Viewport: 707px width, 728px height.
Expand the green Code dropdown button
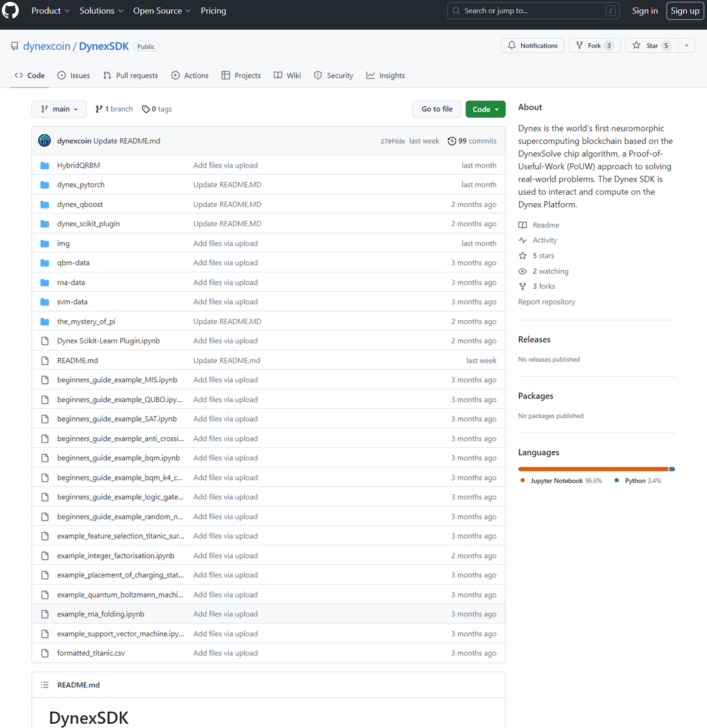coord(485,109)
